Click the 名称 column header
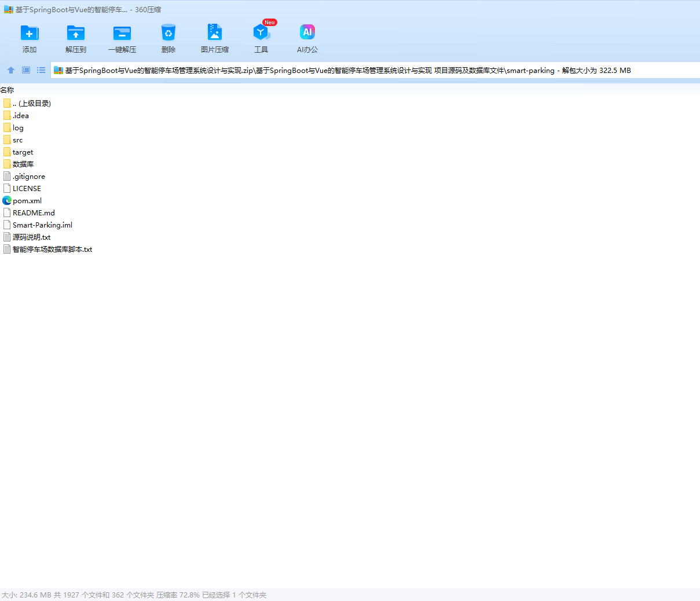 [x=7, y=90]
